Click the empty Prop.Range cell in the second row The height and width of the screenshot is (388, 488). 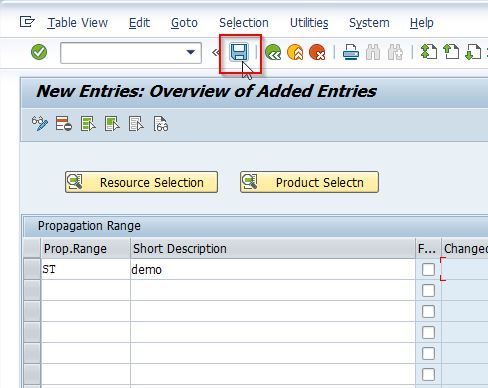pos(85,290)
